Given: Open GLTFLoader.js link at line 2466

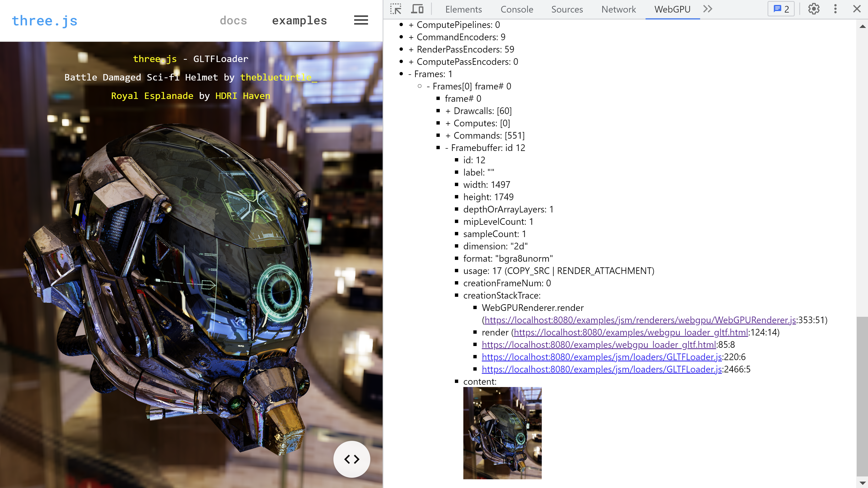Looking at the screenshot, I should tap(602, 369).
